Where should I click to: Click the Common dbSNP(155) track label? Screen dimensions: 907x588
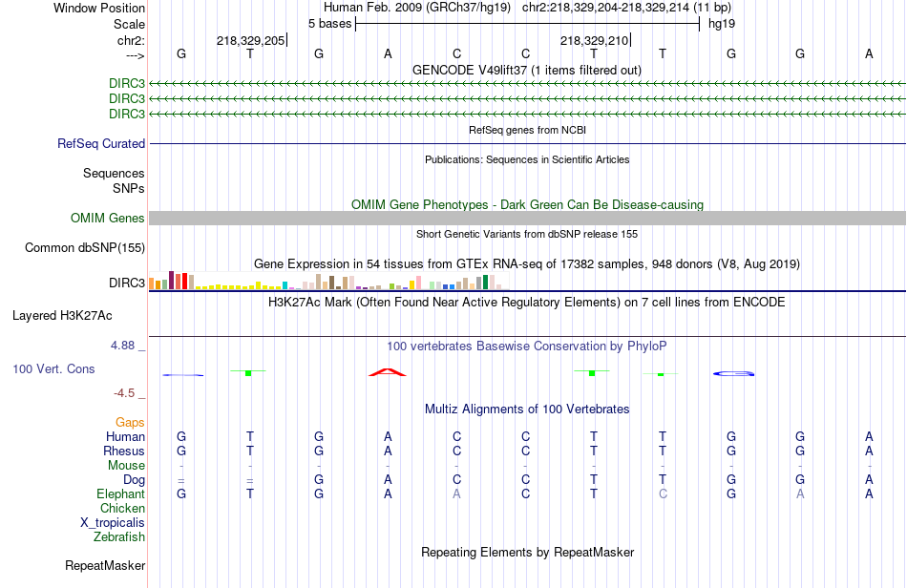click(85, 247)
